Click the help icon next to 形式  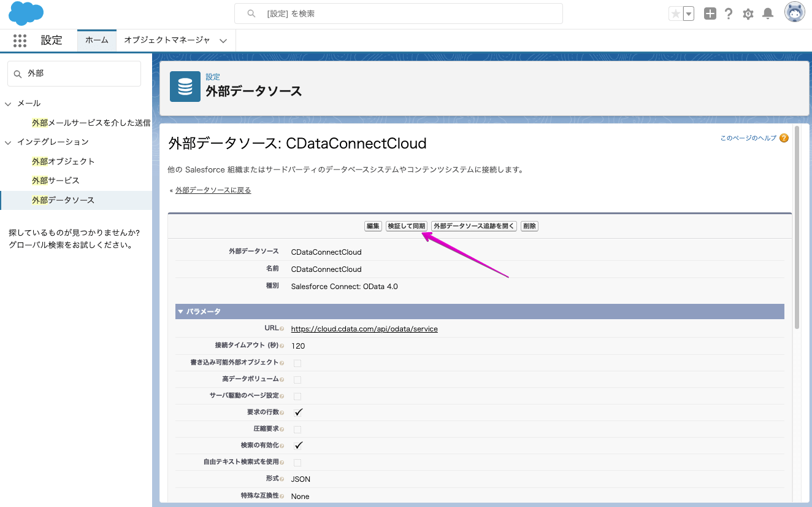pos(282,479)
